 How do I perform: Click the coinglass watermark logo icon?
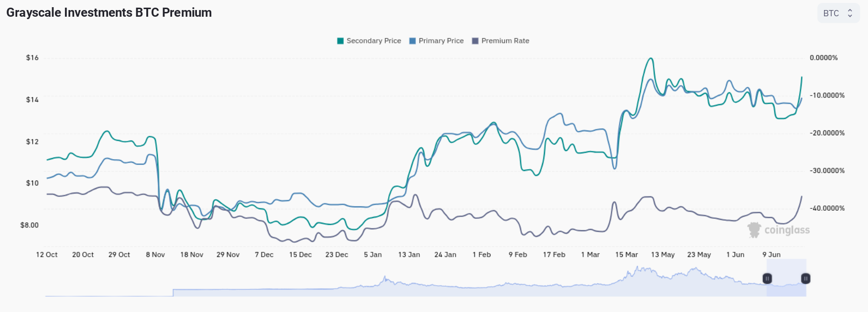click(754, 230)
